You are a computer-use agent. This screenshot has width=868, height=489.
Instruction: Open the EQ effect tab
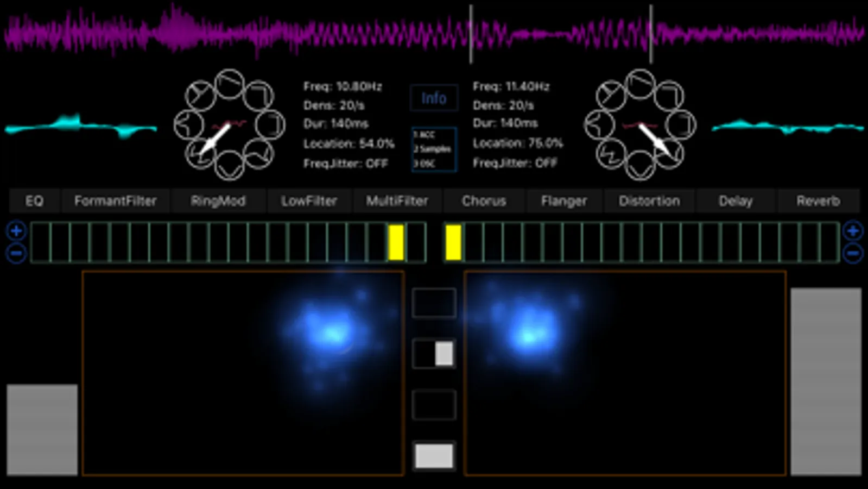(x=34, y=201)
